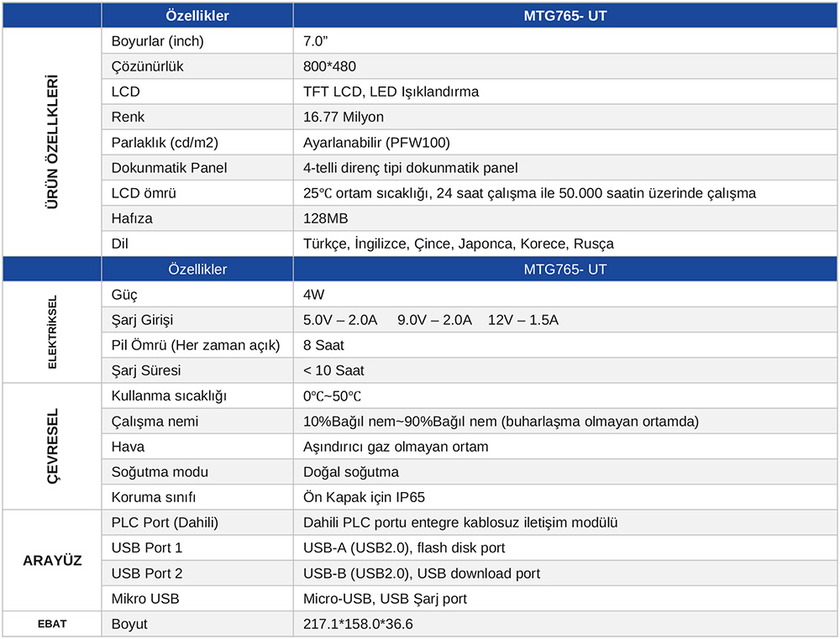Click the '5.0V – 2.0A' charging input
The image size is (840, 639).
point(340,320)
